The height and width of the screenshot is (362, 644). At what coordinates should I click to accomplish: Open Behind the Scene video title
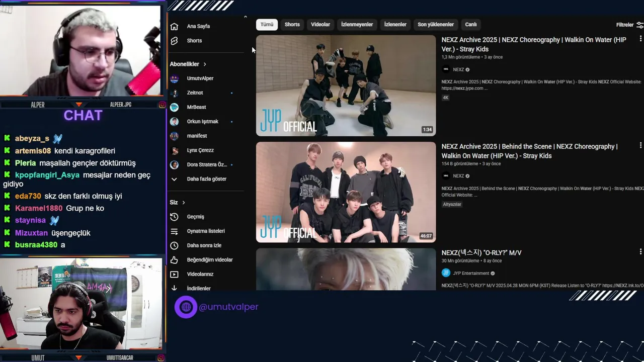click(530, 151)
